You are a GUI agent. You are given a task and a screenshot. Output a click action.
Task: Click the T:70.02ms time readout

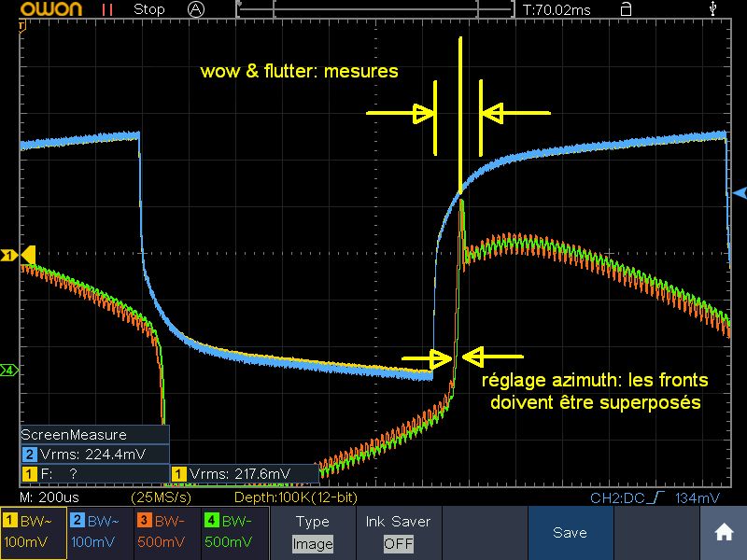(557, 9)
